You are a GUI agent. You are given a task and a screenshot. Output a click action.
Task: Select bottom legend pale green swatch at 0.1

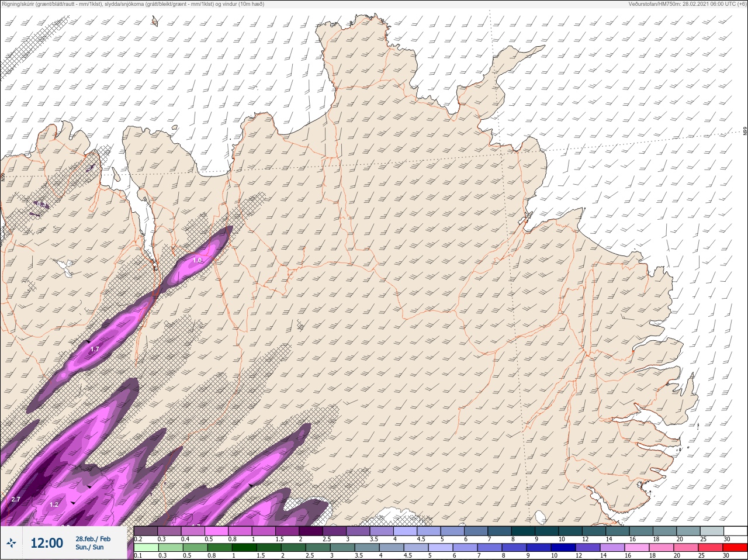point(146,548)
